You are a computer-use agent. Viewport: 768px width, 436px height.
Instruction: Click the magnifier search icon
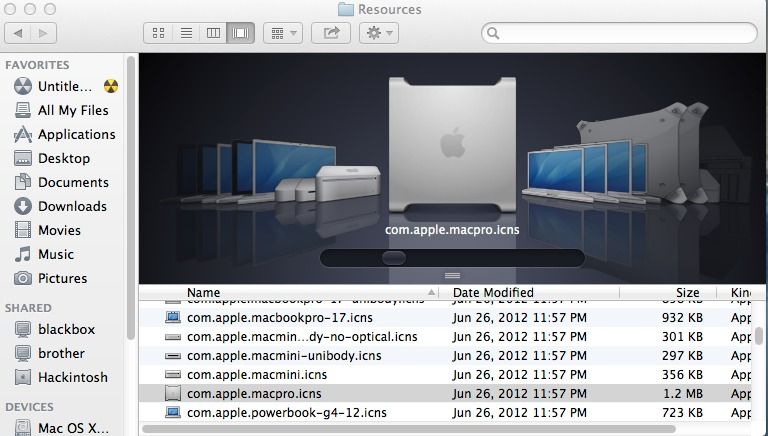tap(493, 33)
